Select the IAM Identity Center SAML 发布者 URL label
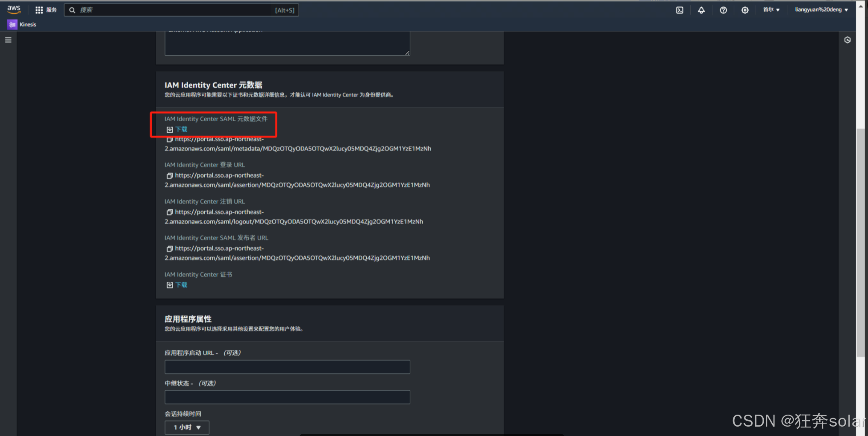This screenshot has height=436, width=868. pyautogui.click(x=216, y=238)
